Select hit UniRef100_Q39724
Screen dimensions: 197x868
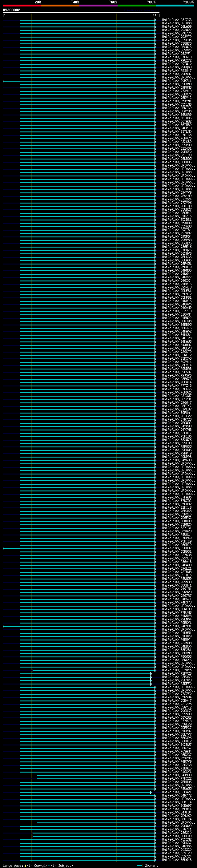click(177, 856)
